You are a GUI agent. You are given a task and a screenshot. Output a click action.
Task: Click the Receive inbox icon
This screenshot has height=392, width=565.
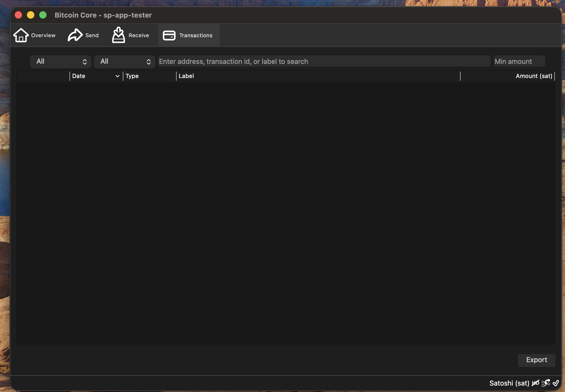click(x=118, y=35)
